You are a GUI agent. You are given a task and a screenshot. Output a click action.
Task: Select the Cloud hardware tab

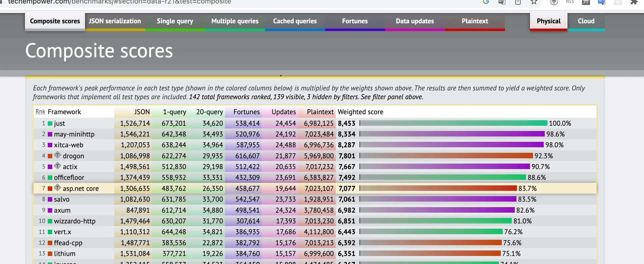point(586,22)
